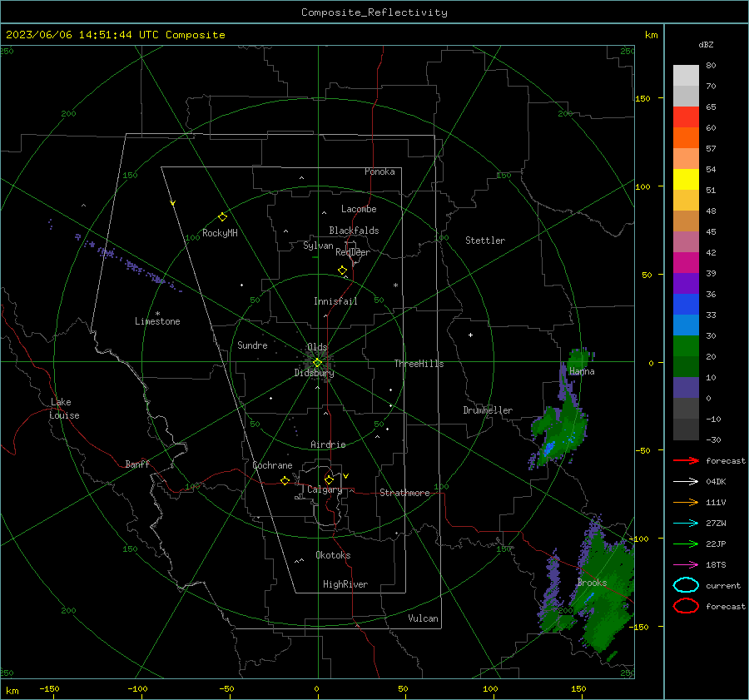Image resolution: width=749 pixels, height=700 pixels.
Task: Select the red 60 dBZ color swatch
Action: 686,117
